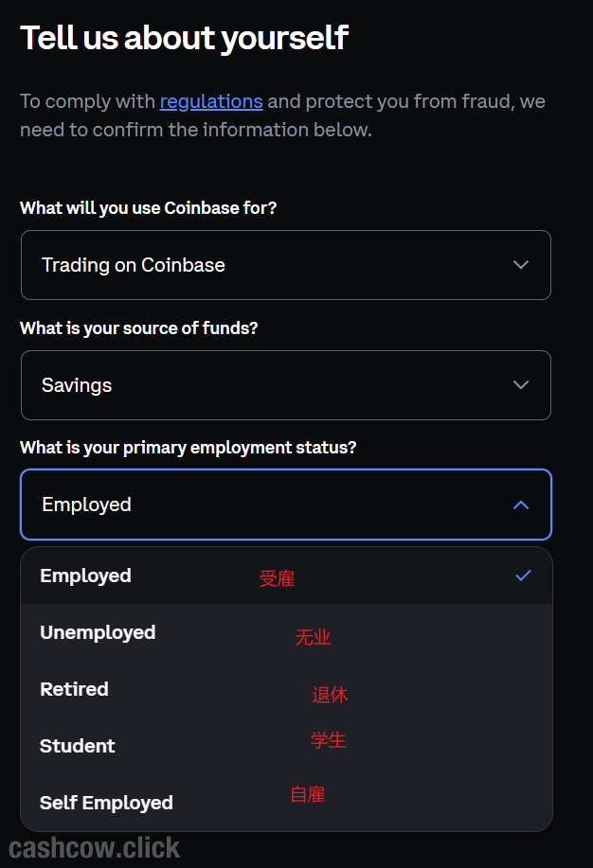Open the "Trading on Coinbase" dropdown
The height and width of the screenshot is (868, 593).
point(285,265)
